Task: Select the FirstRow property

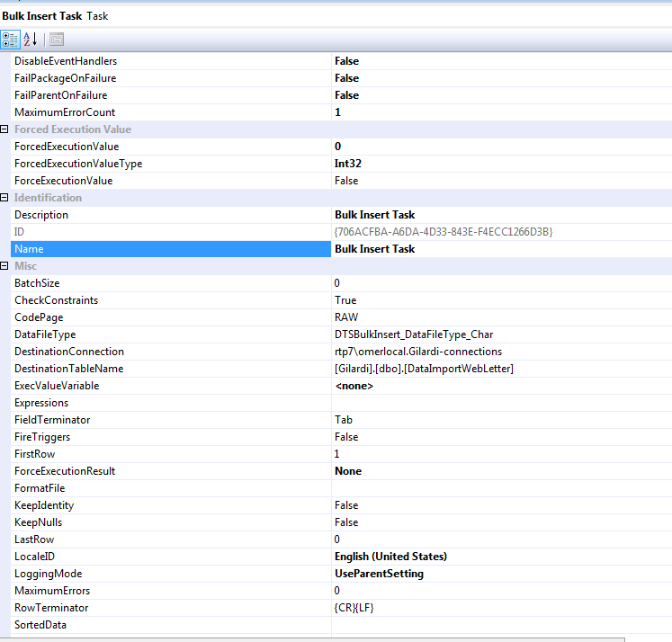Action: (x=35, y=454)
